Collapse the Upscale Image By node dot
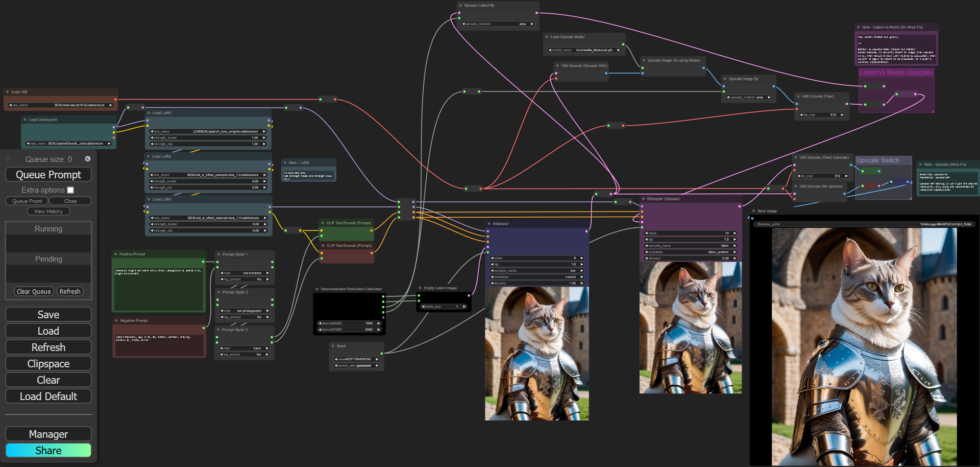Viewport: 980px width, 467px height. 725,79
